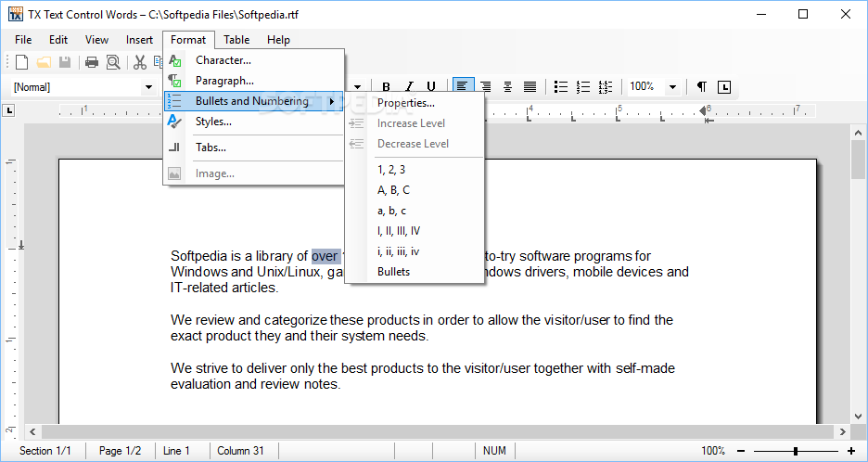This screenshot has height=462, width=868.
Task: Open the File menu
Action: tap(23, 40)
